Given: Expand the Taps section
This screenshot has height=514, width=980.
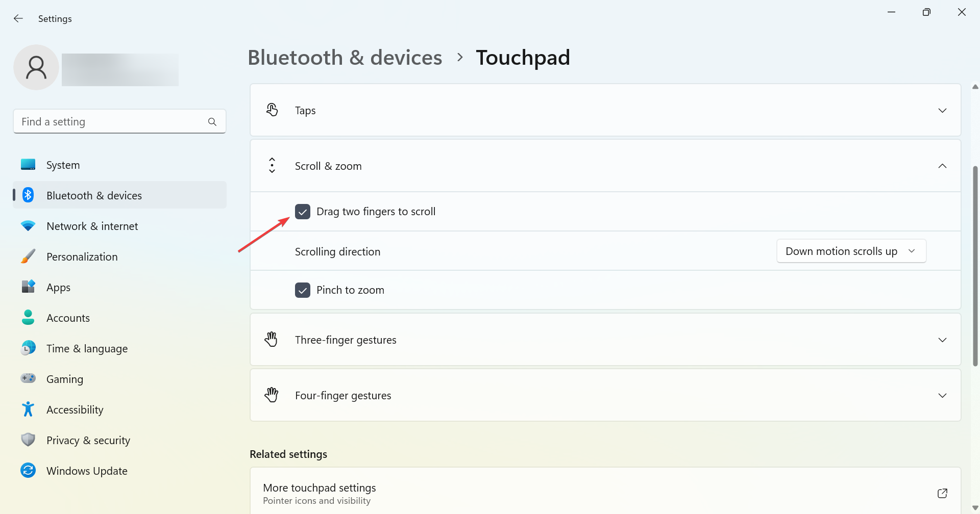Looking at the screenshot, I should tap(942, 111).
